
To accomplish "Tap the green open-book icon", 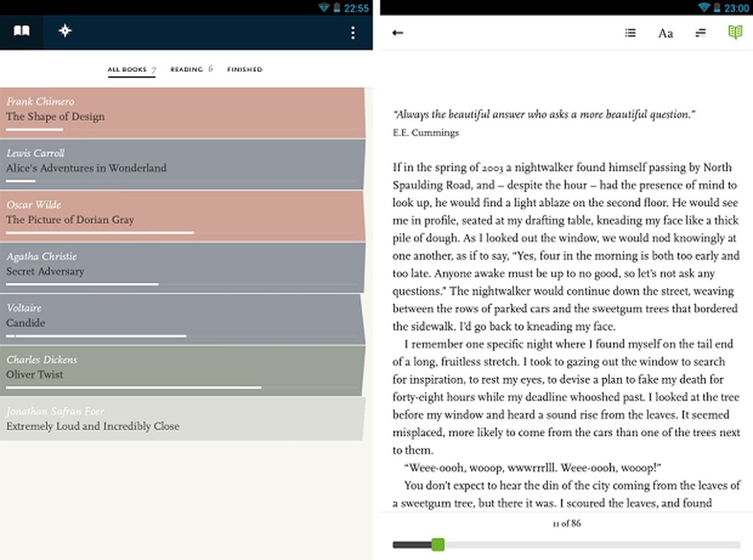I will [735, 33].
